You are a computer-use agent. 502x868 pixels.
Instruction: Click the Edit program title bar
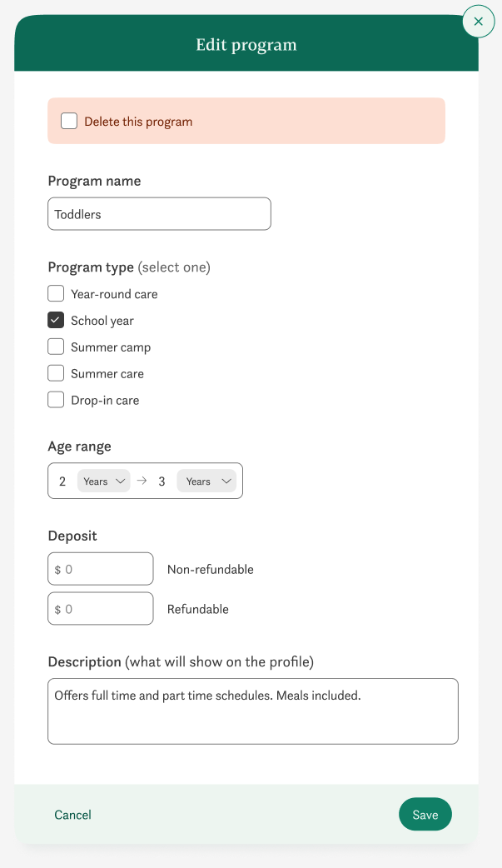pyautogui.click(x=246, y=43)
